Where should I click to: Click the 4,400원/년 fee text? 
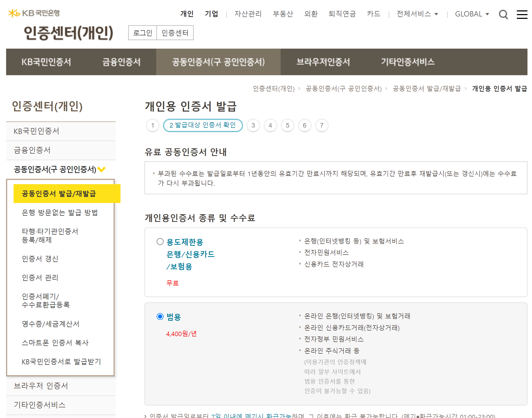click(x=181, y=334)
